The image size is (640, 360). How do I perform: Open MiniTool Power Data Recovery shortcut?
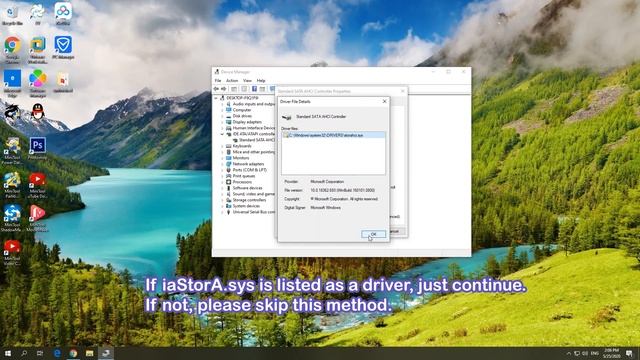(x=12, y=151)
